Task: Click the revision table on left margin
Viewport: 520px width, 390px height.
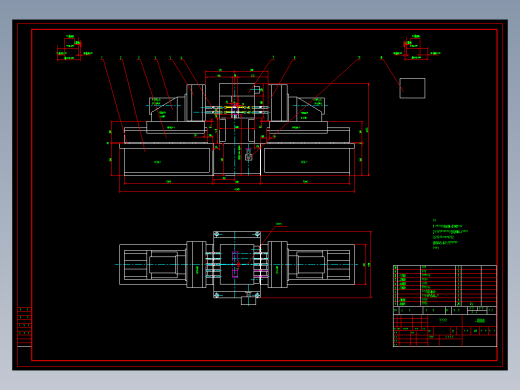Action: [24, 327]
